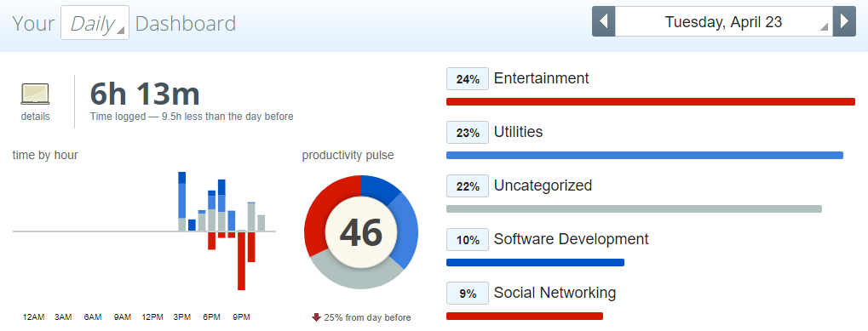The width and height of the screenshot is (868, 331).
Task: Click the productivity pulse score 46
Action: click(x=361, y=232)
